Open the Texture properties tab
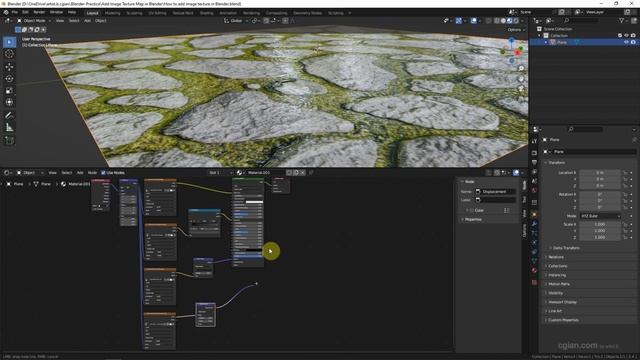The height and width of the screenshot is (360, 640). 534,282
